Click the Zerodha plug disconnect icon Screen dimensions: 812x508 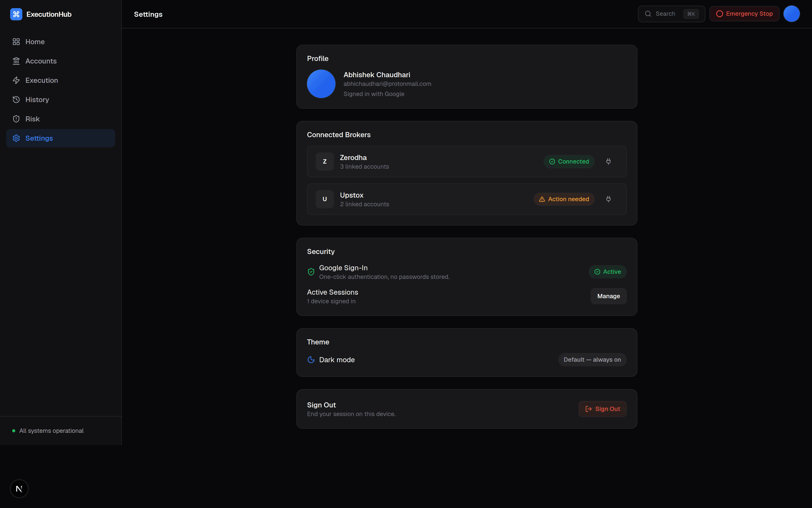coord(608,162)
